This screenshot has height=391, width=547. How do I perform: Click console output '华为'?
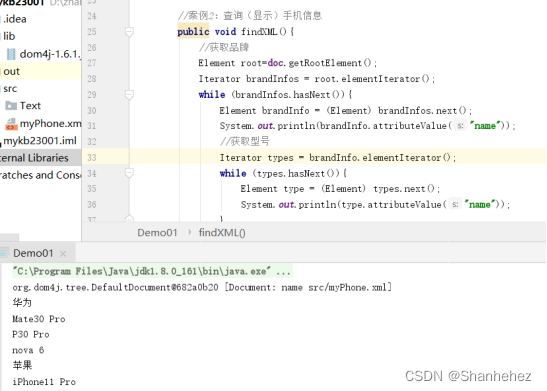tap(22, 302)
